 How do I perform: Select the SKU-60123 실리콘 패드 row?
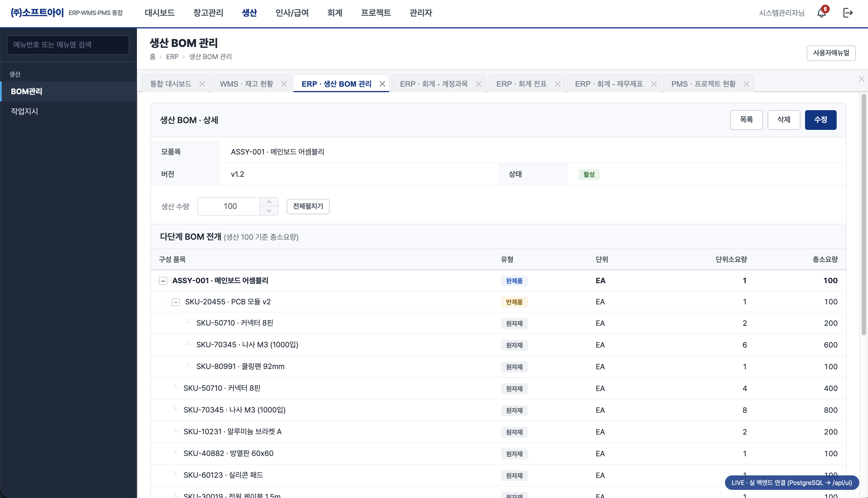click(x=498, y=475)
